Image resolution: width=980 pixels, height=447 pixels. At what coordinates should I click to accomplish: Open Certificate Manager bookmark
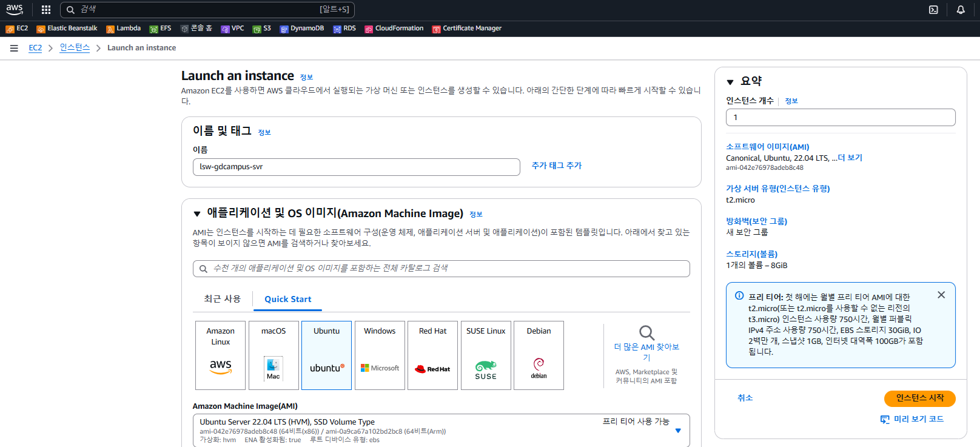point(467,29)
